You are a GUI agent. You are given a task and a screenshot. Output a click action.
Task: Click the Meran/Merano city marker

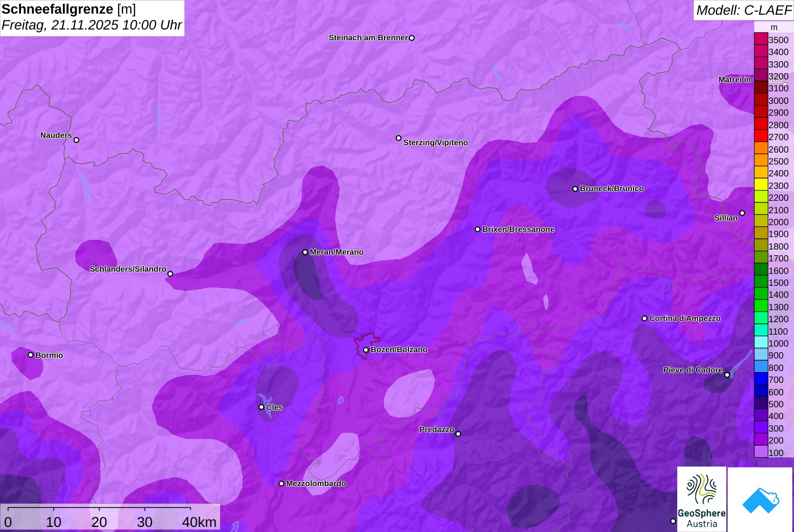305,252
